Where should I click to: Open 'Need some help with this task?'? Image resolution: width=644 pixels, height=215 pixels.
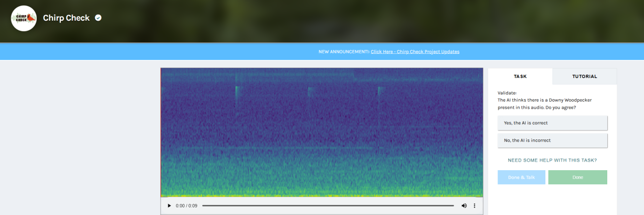pyautogui.click(x=552, y=160)
